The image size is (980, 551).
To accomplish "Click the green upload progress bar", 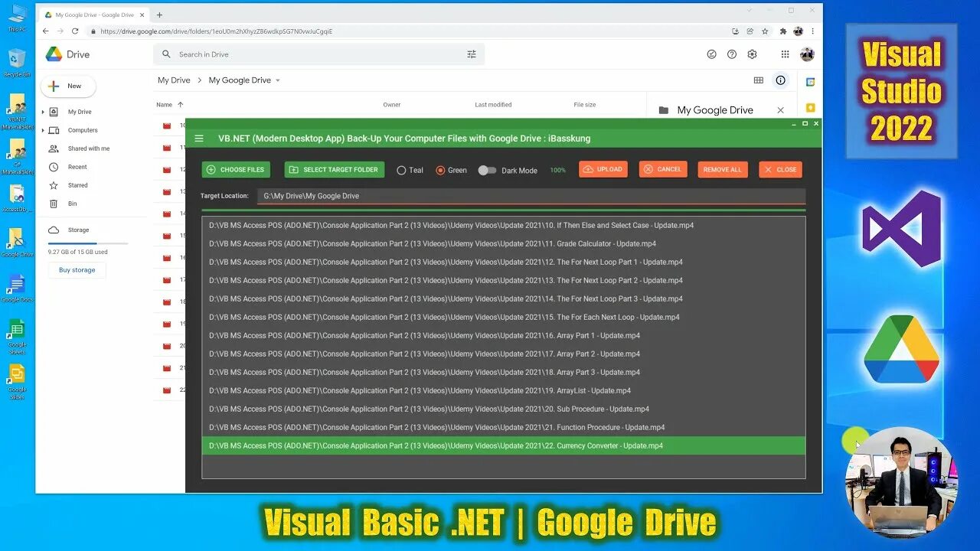I will pos(504,210).
